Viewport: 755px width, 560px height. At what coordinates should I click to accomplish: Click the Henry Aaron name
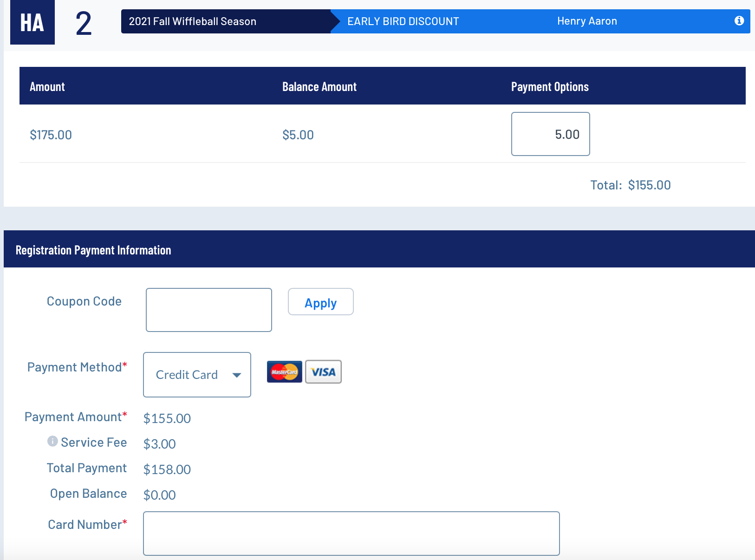(587, 21)
